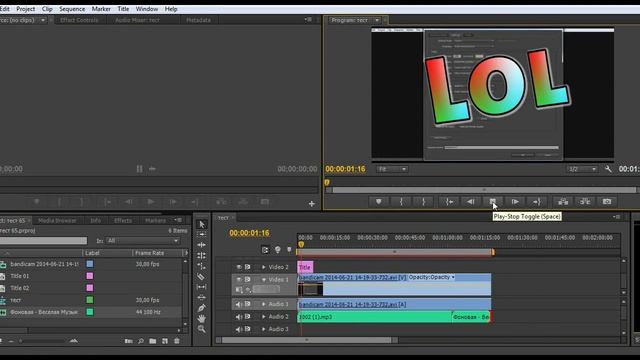Open the Window menu

147,9
